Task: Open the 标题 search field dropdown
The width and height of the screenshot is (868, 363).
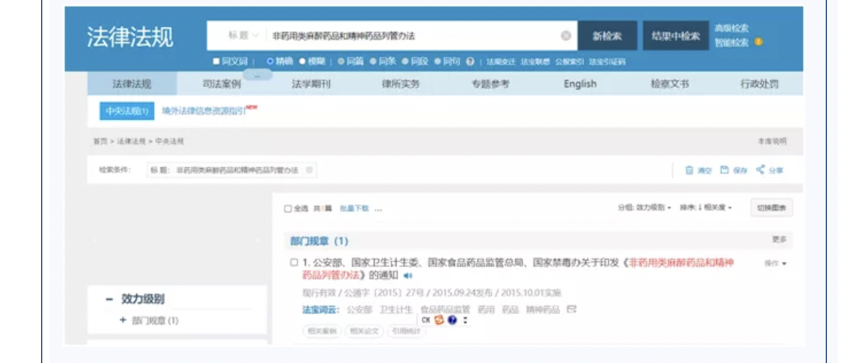Action: [243, 36]
